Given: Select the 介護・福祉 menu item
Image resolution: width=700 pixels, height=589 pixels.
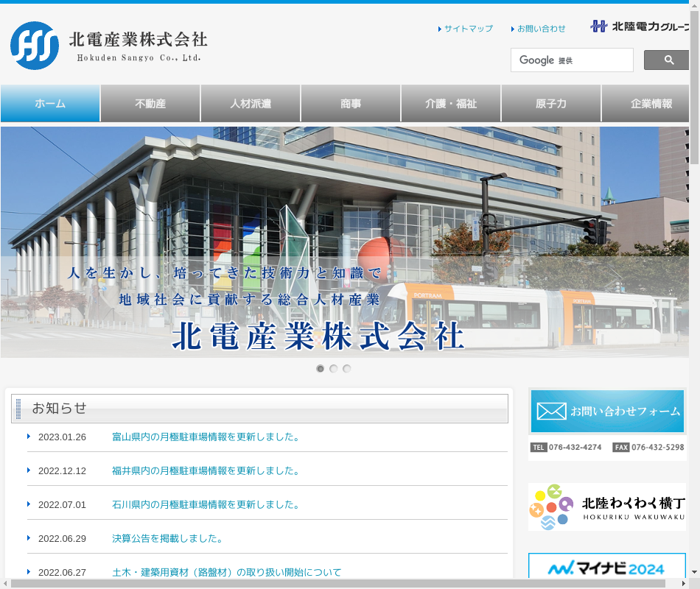Looking at the screenshot, I should click(x=451, y=104).
